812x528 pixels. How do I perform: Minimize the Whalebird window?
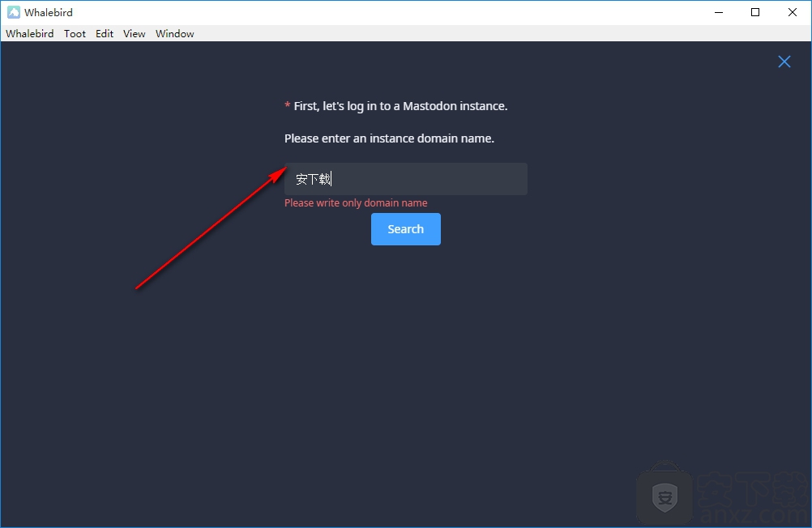pos(718,12)
